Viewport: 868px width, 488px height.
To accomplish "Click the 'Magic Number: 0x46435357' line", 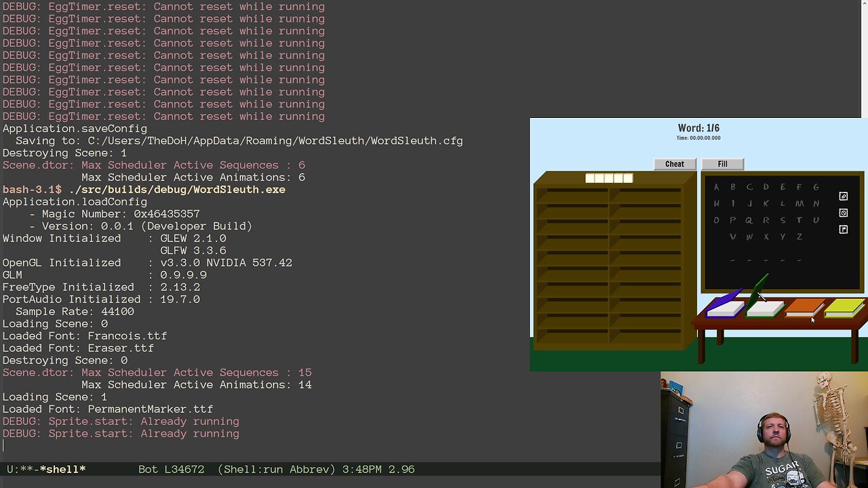I will pyautogui.click(x=114, y=214).
